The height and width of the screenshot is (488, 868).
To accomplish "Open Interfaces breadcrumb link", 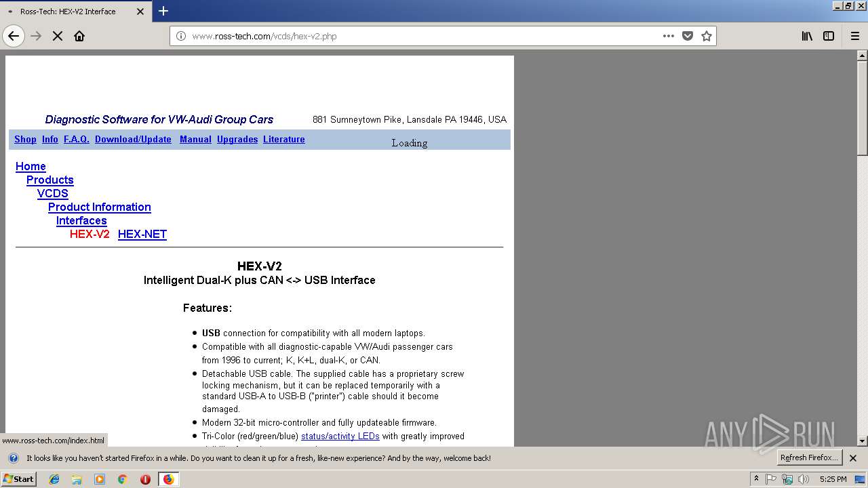I will [81, 221].
